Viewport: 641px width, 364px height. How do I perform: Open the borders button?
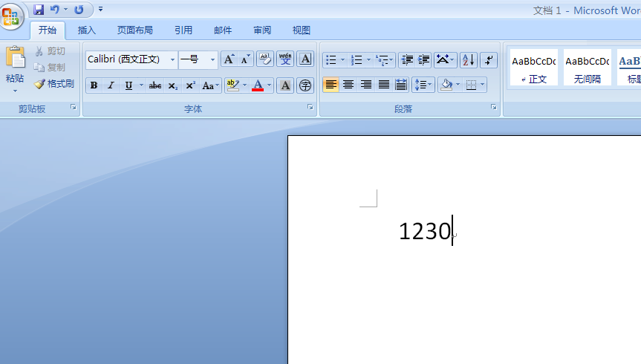click(x=471, y=85)
